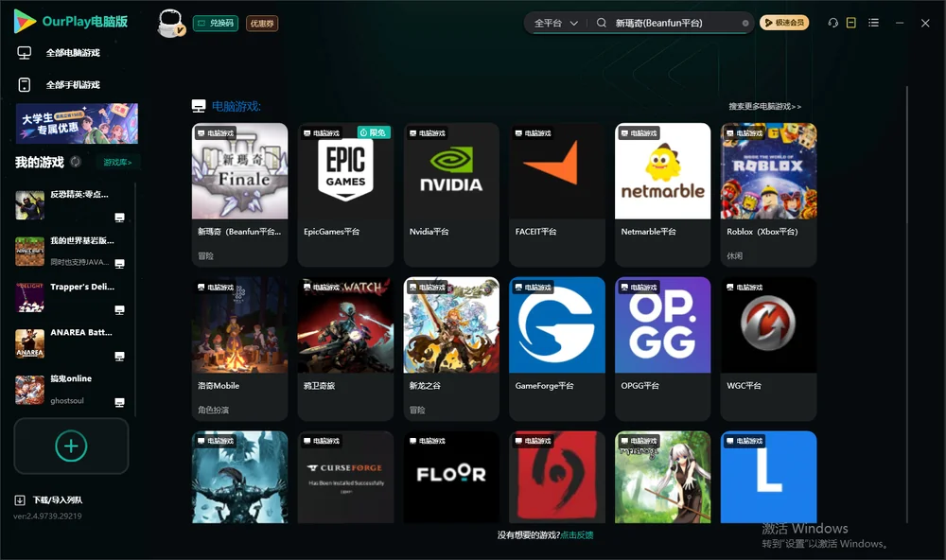This screenshot has width=946, height=560.
Task: Open the Netmarble平台 card
Action: tap(663, 194)
